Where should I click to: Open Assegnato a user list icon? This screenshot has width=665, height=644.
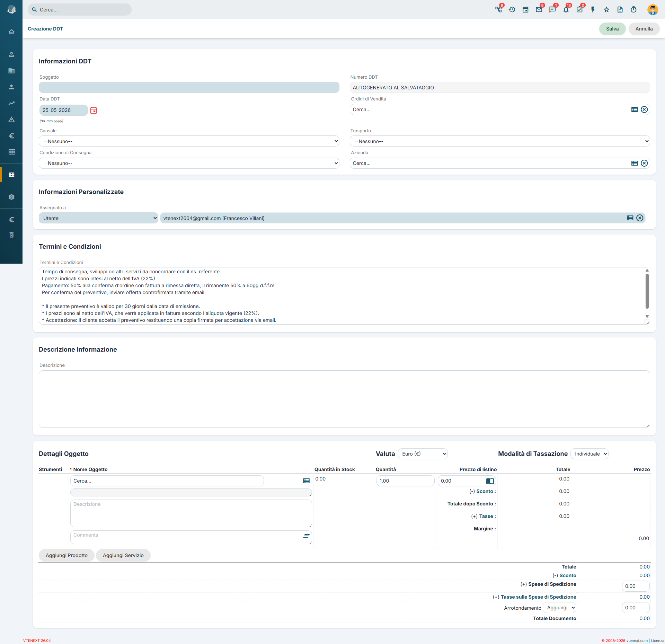click(630, 218)
